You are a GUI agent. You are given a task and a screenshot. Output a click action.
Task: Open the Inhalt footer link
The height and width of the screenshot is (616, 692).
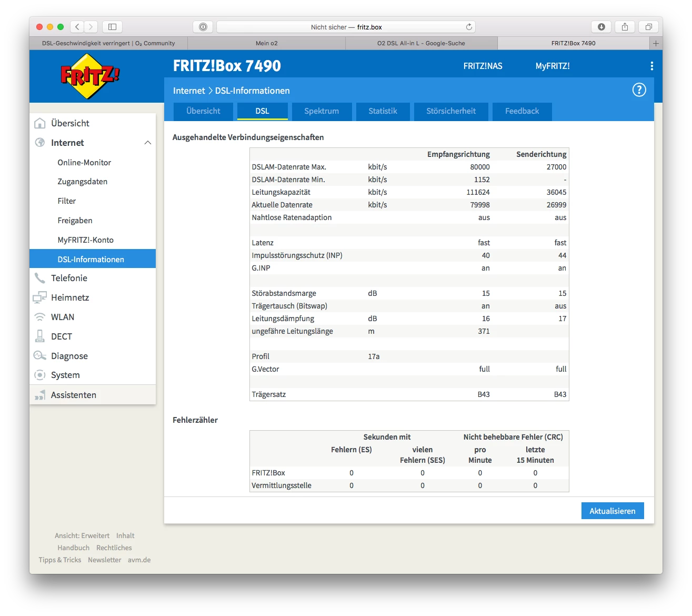125,535
